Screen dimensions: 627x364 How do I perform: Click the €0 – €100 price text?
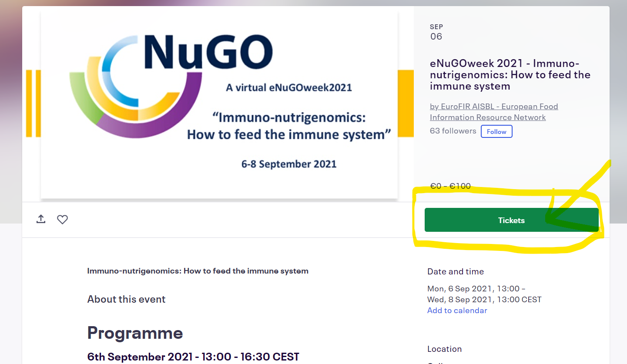[450, 186]
